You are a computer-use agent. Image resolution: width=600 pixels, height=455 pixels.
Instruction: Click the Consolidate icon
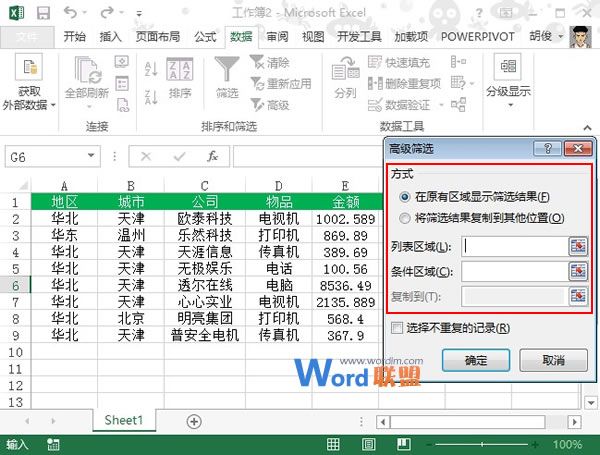tap(458, 61)
